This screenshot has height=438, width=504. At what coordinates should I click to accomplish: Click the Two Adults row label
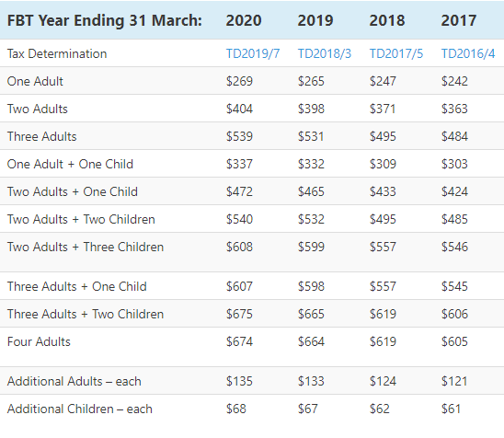pos(38,109)
